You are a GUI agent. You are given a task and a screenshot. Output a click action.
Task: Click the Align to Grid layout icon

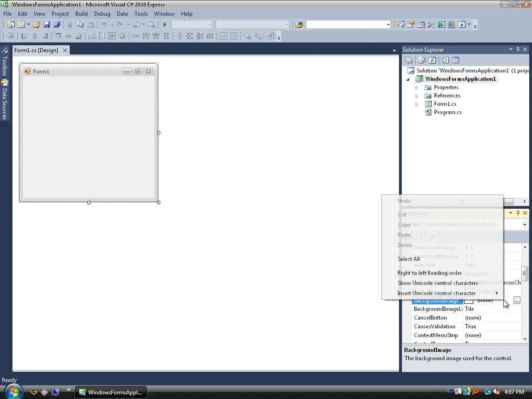click(x=11, y=36)
